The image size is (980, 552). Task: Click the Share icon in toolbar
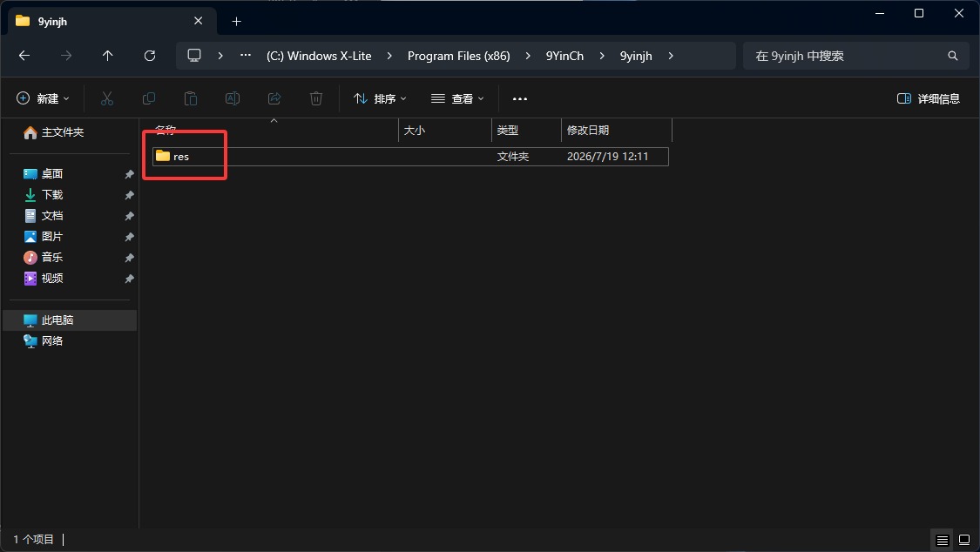[274, 98]
